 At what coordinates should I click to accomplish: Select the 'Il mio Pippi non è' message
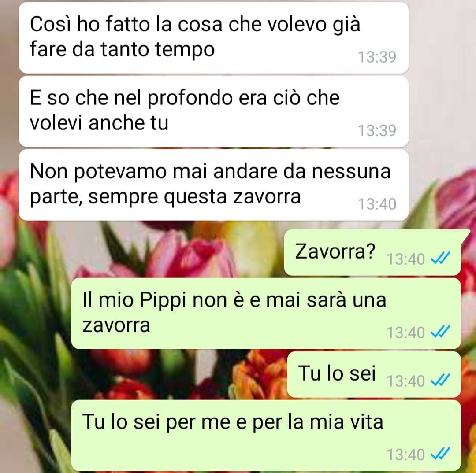[266, 314]
